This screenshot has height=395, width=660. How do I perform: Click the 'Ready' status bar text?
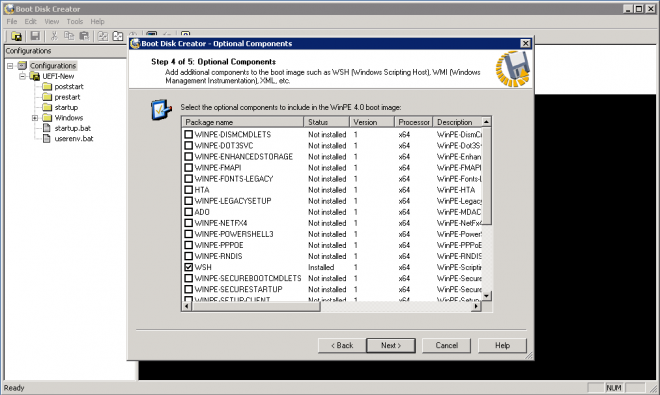click(x=14, y=388)
